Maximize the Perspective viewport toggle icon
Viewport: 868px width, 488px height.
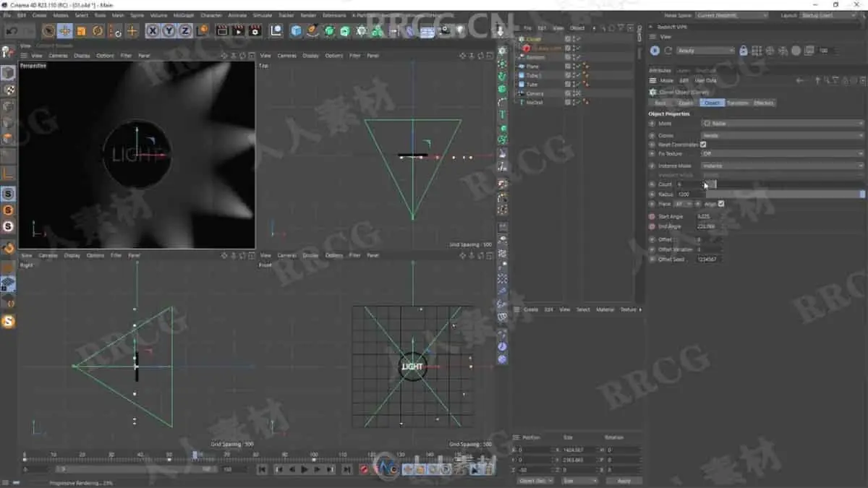(x=251, y=56)
